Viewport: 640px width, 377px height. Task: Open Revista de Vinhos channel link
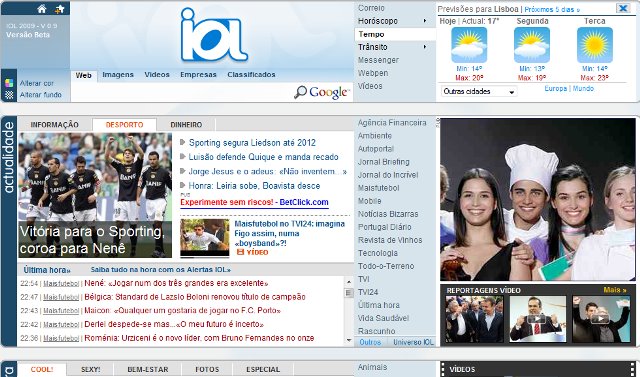pyautogui.click(x=390, y=240)
